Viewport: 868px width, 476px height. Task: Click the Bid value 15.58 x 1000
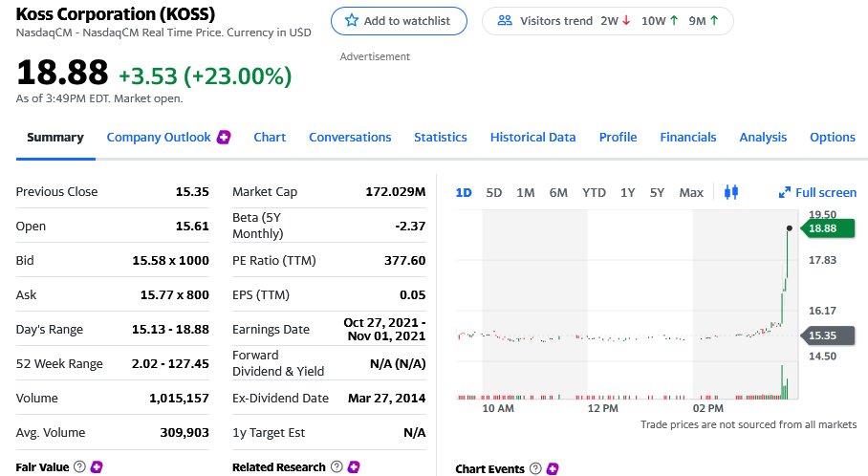170,260
